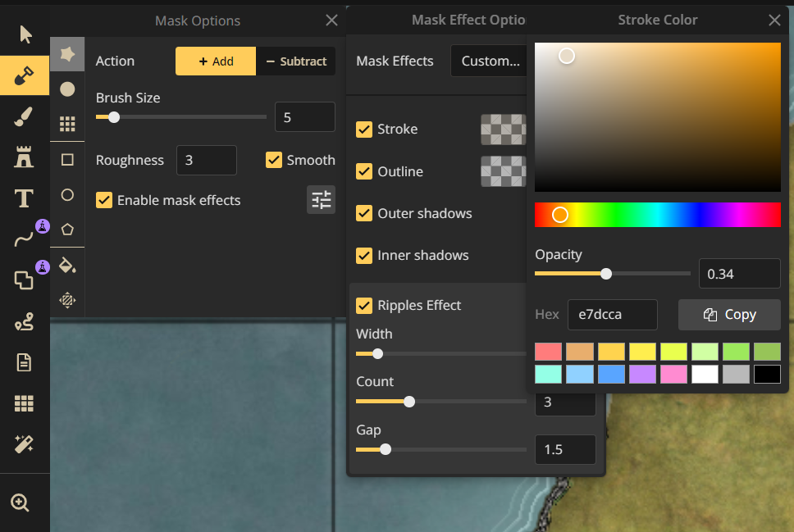The width and height of the screenshot is (794, 532).
Task: Select the paintbrush tool in sidebar
Action: [24, 117]
